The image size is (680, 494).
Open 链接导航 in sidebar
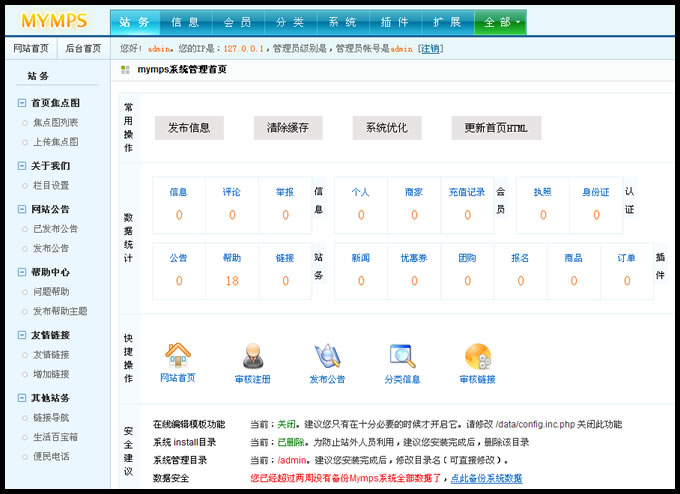51,418
